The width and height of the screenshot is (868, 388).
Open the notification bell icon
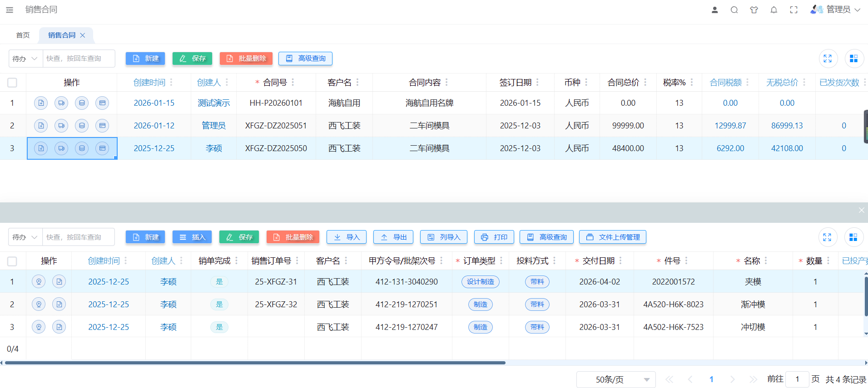pos(774,10)
